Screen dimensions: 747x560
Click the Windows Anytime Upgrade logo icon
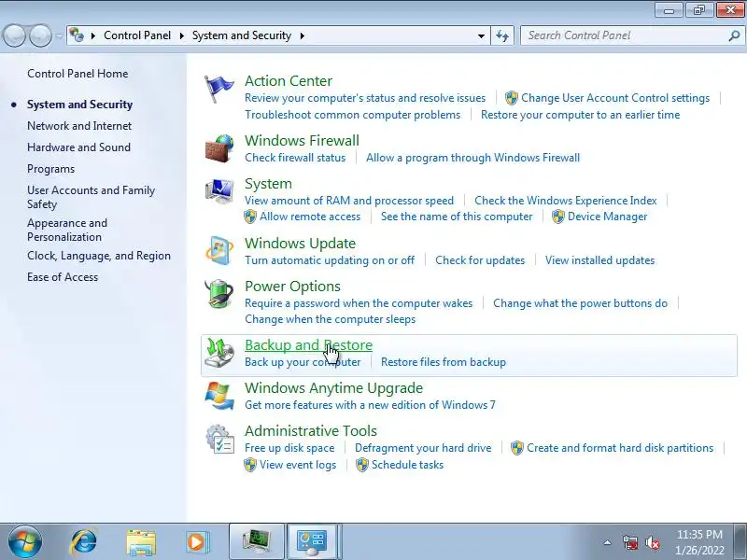[x=219, y=395]
